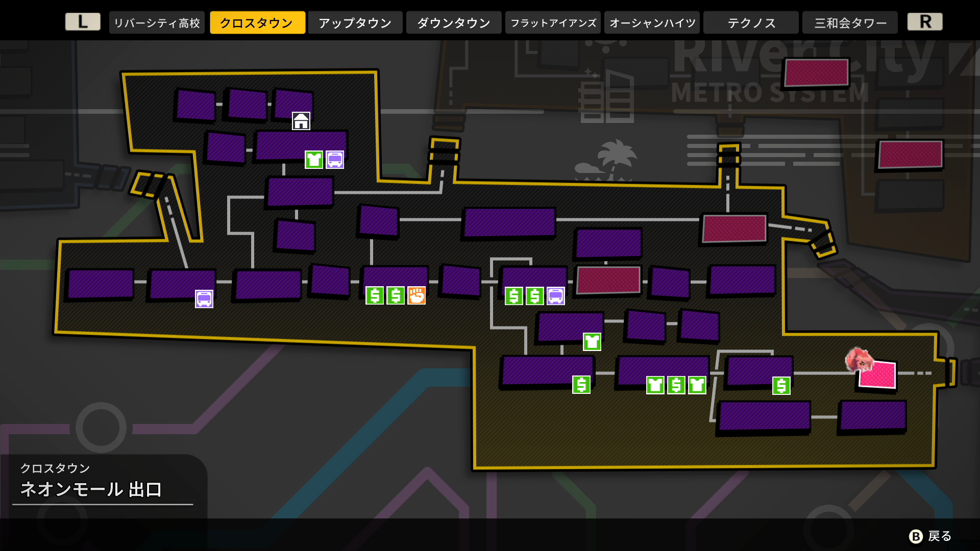Click the lone bus stop icon at far left
Image resolution: width=980 pixels, height=551 pixels.
click(x=204, y=299)
